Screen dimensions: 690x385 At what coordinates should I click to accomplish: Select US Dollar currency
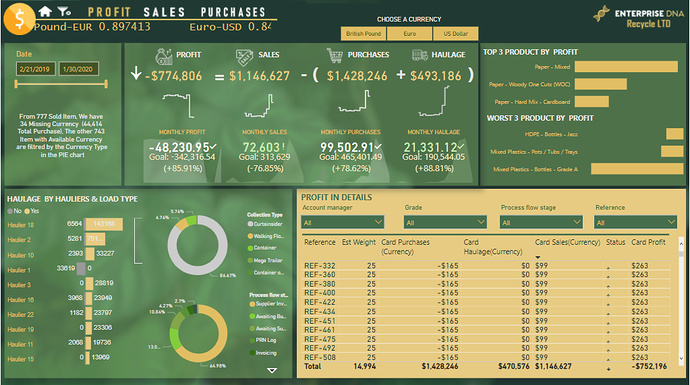tap(455, 33)
